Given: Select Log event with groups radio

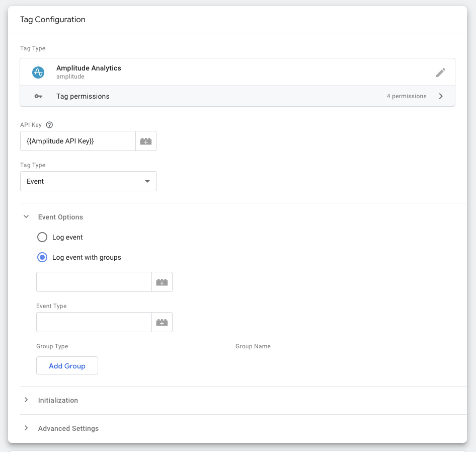Looking at the screenshot, I should tap(43, 257).
